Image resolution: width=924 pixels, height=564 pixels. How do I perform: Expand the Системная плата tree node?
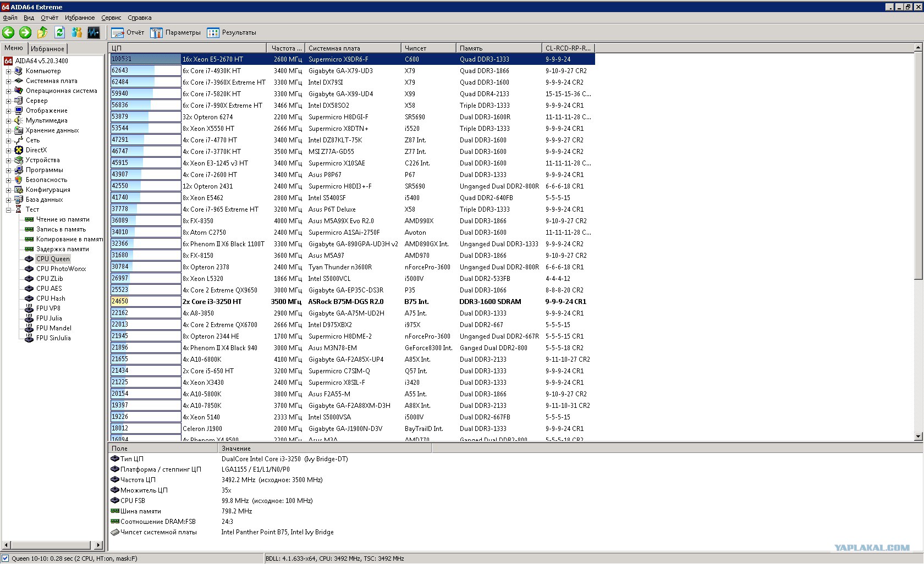[x=8, y=81]
